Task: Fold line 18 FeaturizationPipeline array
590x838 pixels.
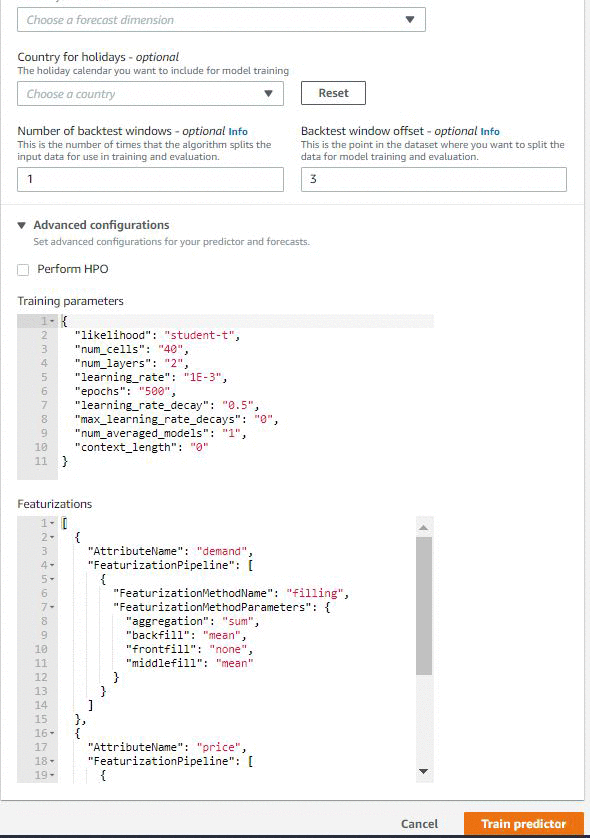Action: 52,761
